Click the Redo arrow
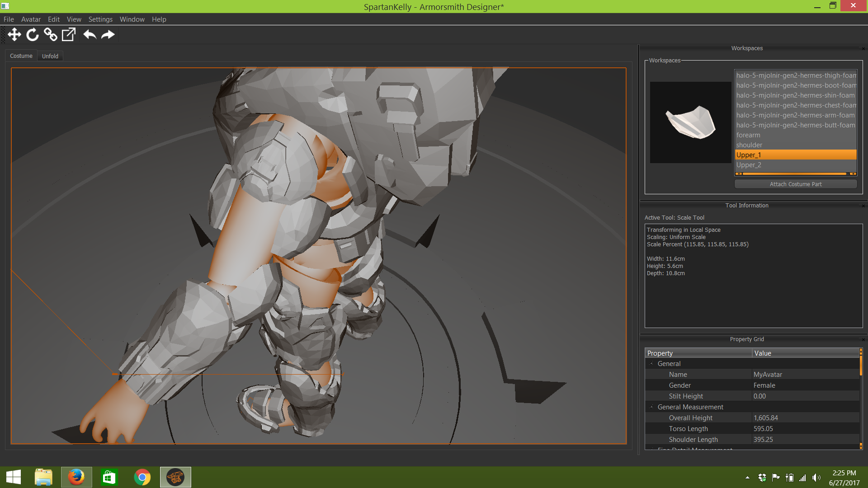The width and height of the screenshot is (868, 488). [108, 35]
